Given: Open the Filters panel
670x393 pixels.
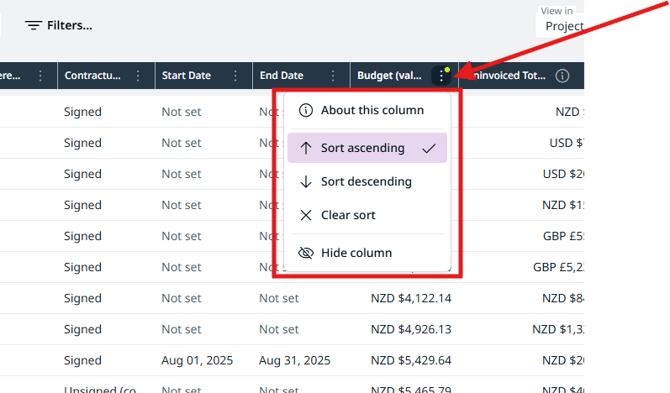Looking at the screenshot, I should [58, 26].
